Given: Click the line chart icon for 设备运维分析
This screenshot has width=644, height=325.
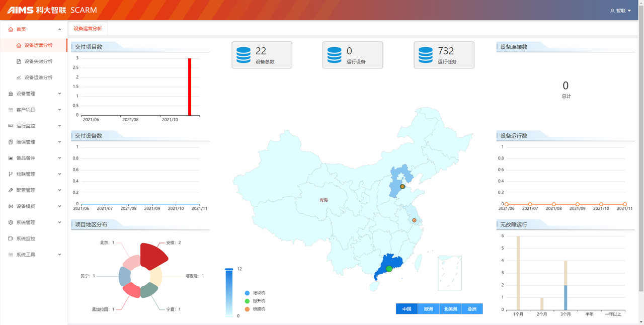Looking at the screenshot, I should point(19,77).
